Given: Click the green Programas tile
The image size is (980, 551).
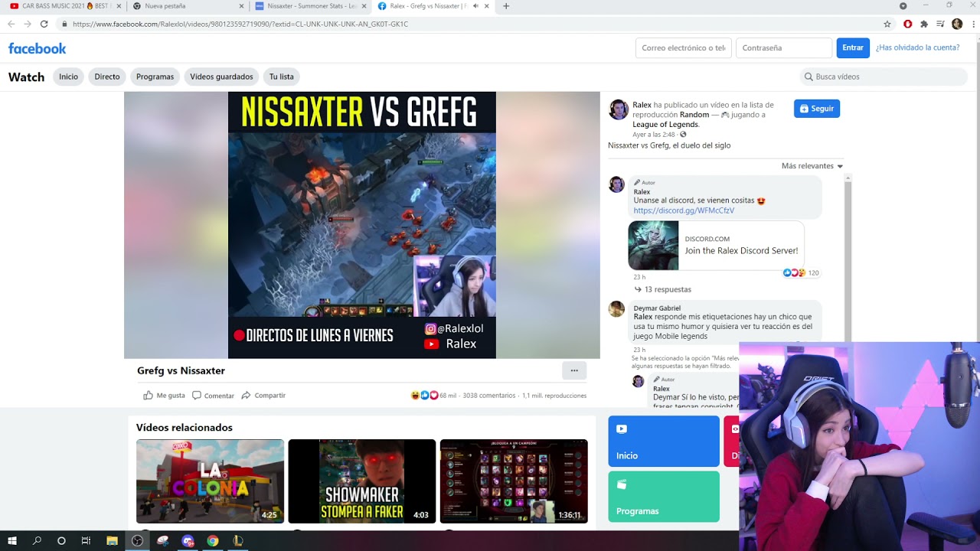Looking at the screenshot, I should [x=664, y=497].
